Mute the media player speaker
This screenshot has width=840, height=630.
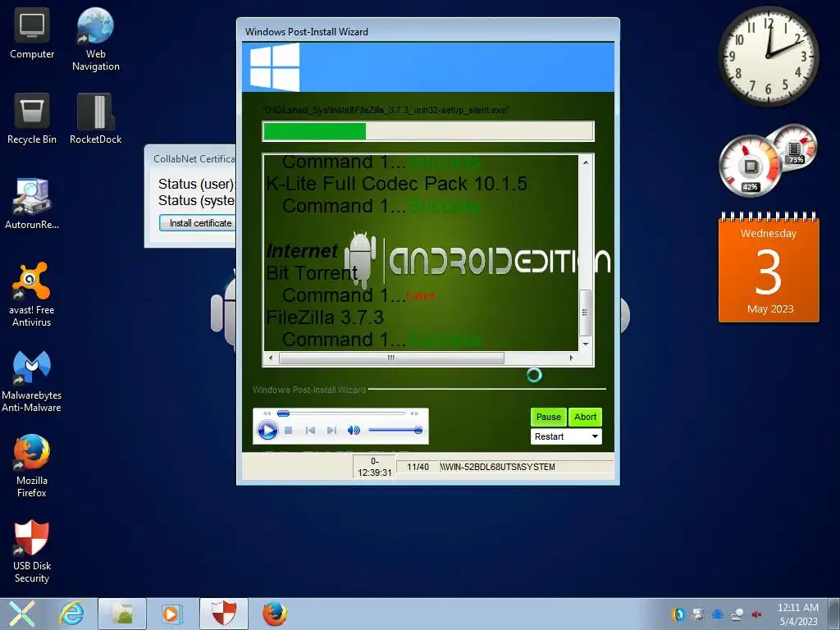(x=354, y=430)
